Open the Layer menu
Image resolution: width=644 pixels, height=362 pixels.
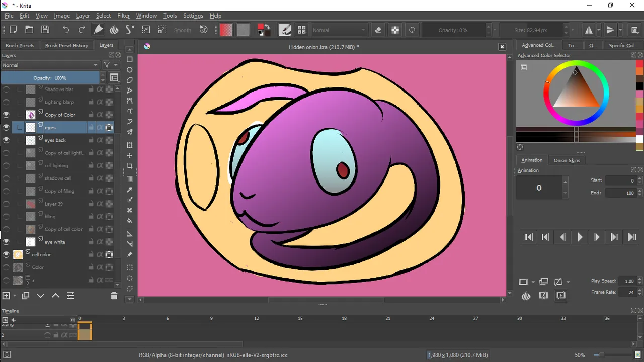coord(83,16)
